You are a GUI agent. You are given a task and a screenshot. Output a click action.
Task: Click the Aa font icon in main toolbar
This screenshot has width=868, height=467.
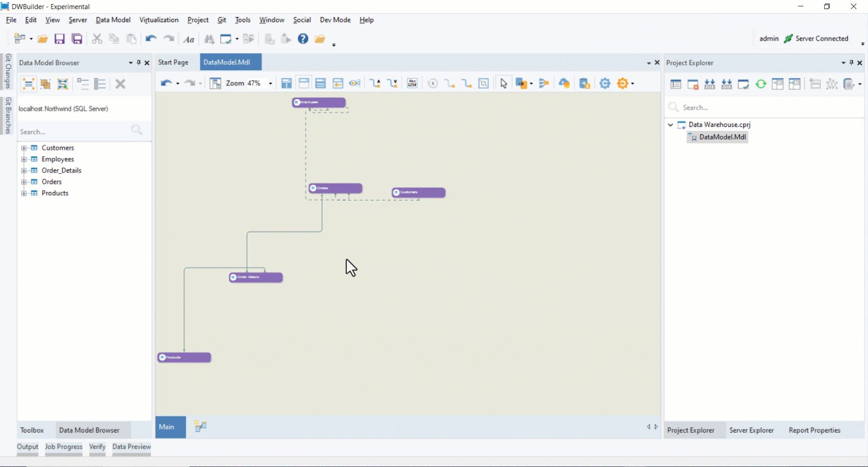(189, 39)
